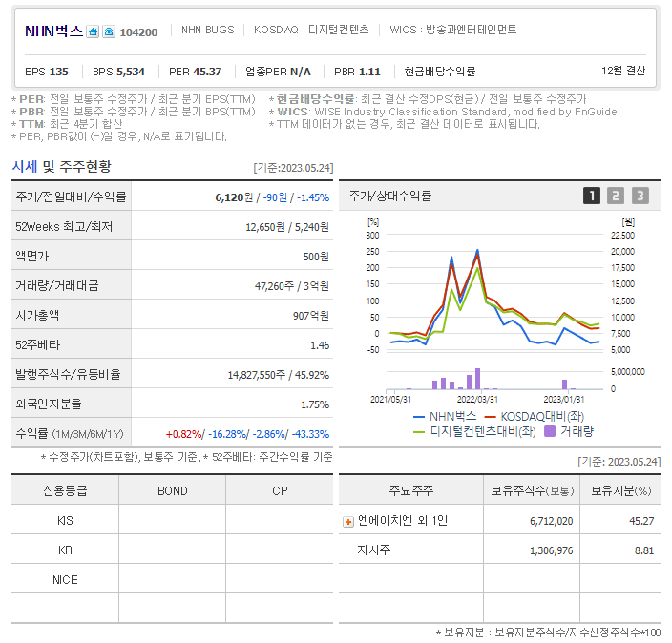Click the phone icon beside stock code 104200
Image resolution: width=672 pixels, height=643 pixels.
pyautogui.click(x=109, y=31)
